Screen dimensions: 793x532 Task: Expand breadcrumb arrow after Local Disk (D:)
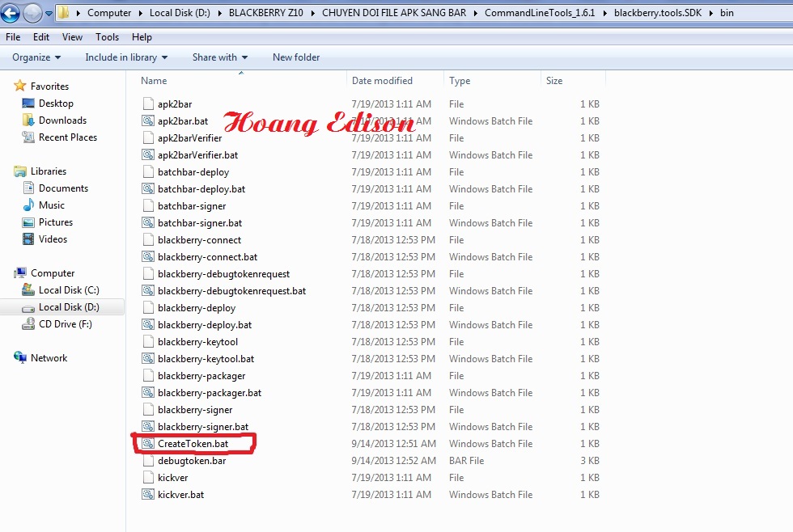tap(219, 13)
